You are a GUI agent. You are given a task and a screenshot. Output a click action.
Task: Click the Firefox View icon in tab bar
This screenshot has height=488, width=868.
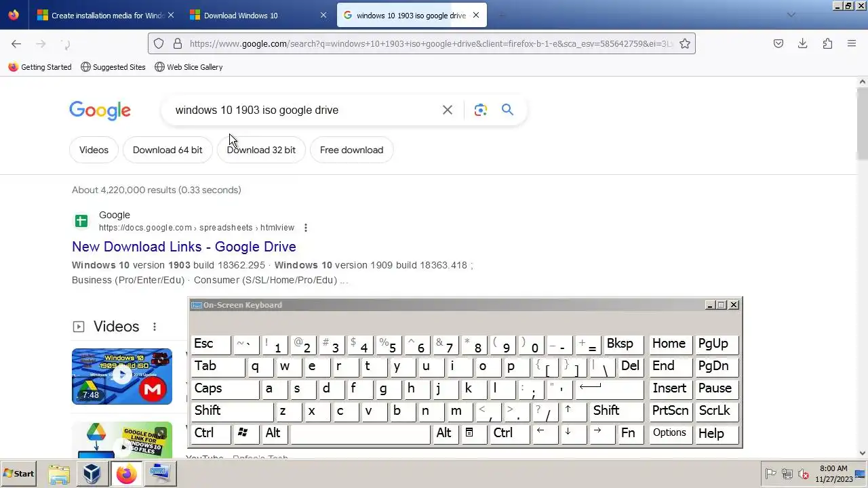14,15
